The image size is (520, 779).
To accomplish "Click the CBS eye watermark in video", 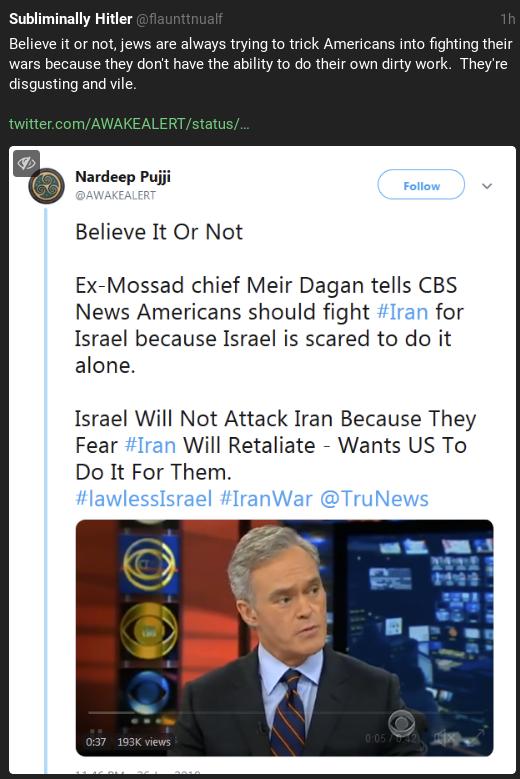I will [402, 723].
